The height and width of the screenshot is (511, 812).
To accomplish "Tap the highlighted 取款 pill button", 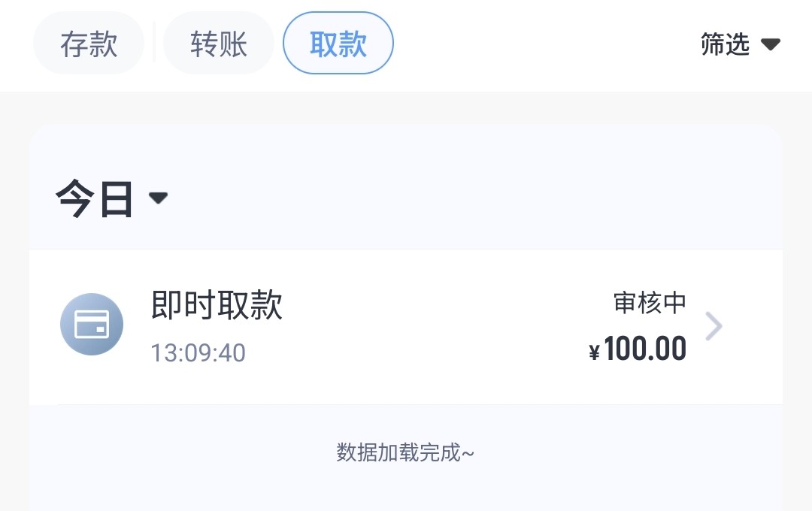I will point(338,43).
